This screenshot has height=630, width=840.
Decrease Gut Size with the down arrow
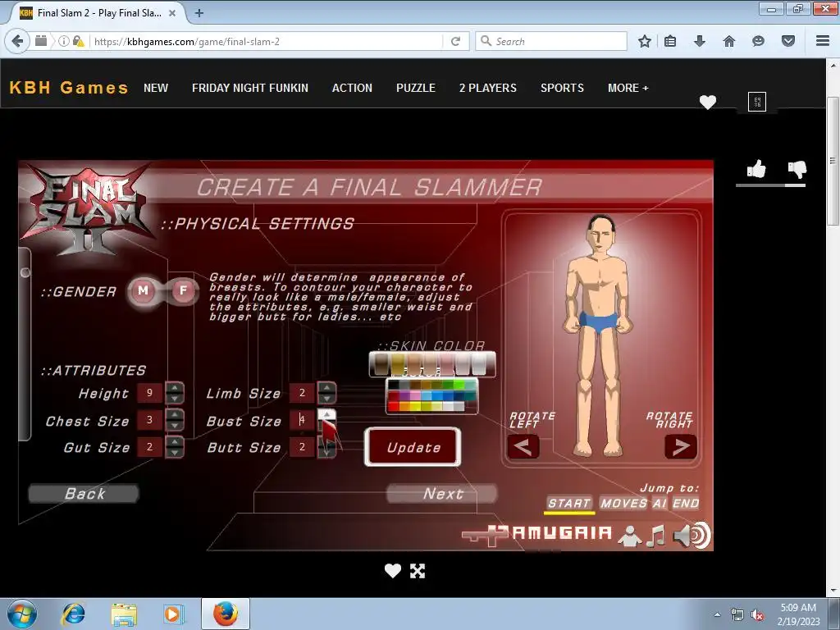(175, 453)
